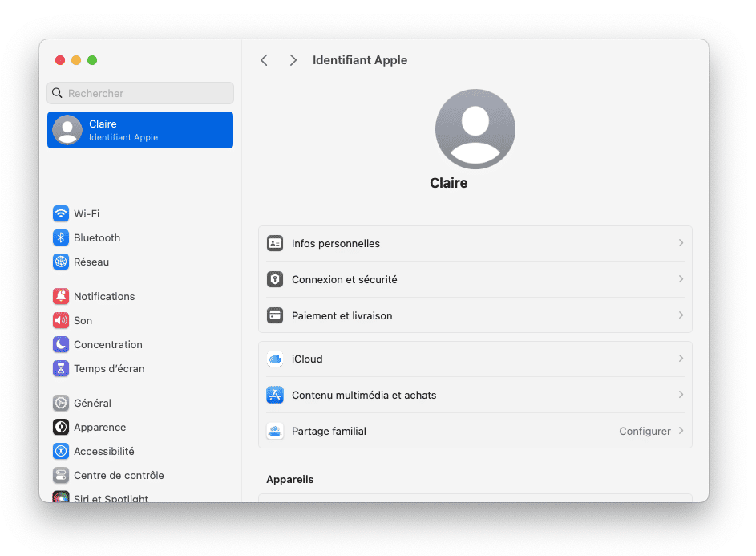Viewport: 756px width, 556px height.
Task: Click the Connexion et sécurité shield icon
Action: pyautogui.click(x=275, y=279)
